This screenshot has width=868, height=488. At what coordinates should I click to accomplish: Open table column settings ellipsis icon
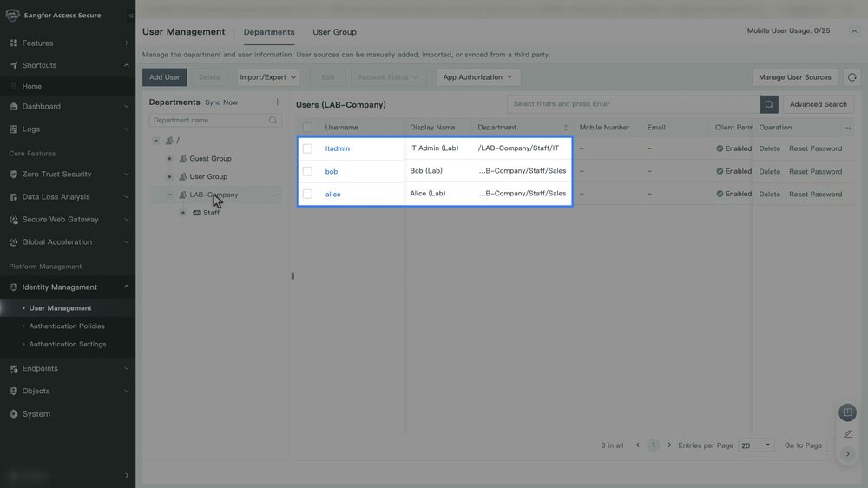pos(847,128)
